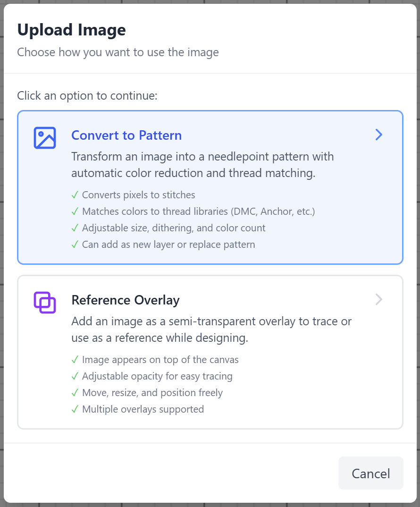420x507 pixels.
Task: Click the Upload Image dialog title
Action: pyautogui.click(x=72, y=30)
